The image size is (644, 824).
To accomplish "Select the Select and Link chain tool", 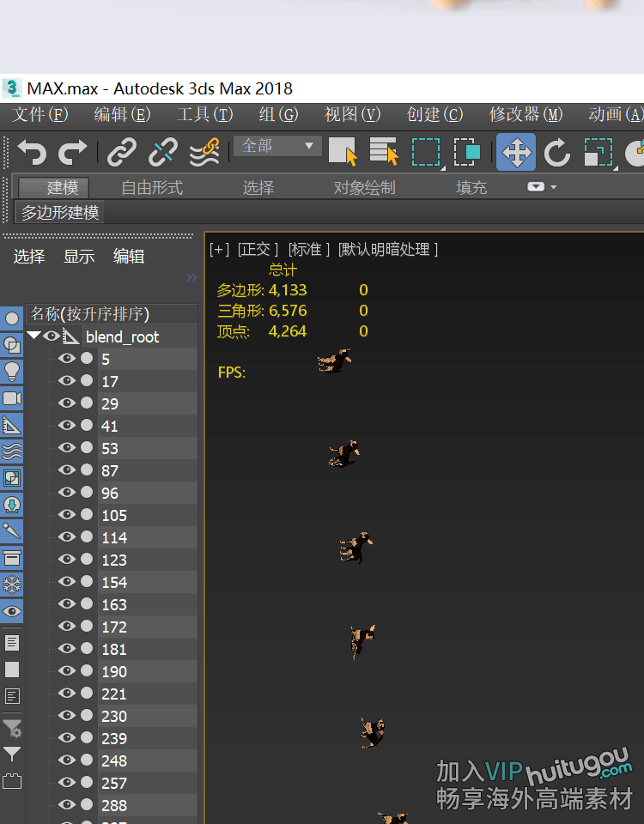I will (122, 152).
